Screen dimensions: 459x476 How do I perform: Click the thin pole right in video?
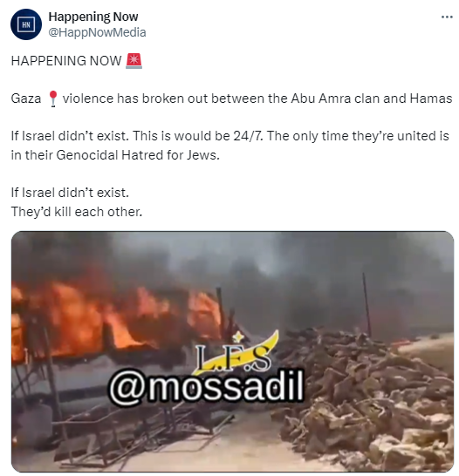[x=367, y=303]
